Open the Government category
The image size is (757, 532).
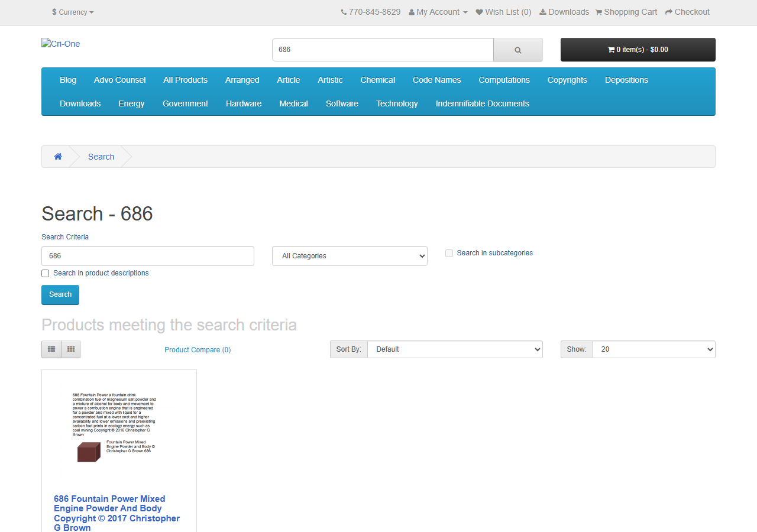185,103
